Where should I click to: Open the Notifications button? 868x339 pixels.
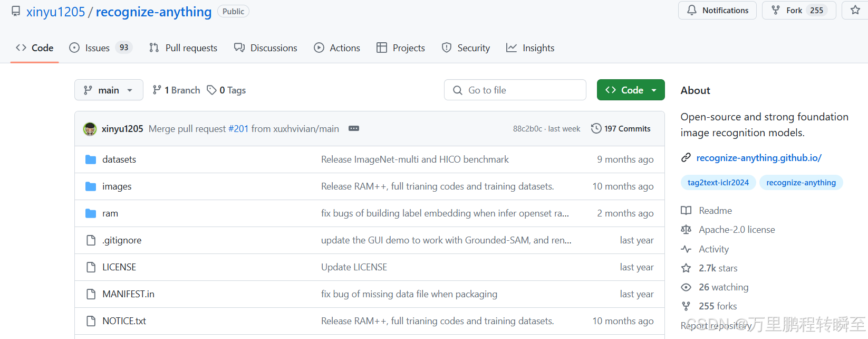point(717,11)
